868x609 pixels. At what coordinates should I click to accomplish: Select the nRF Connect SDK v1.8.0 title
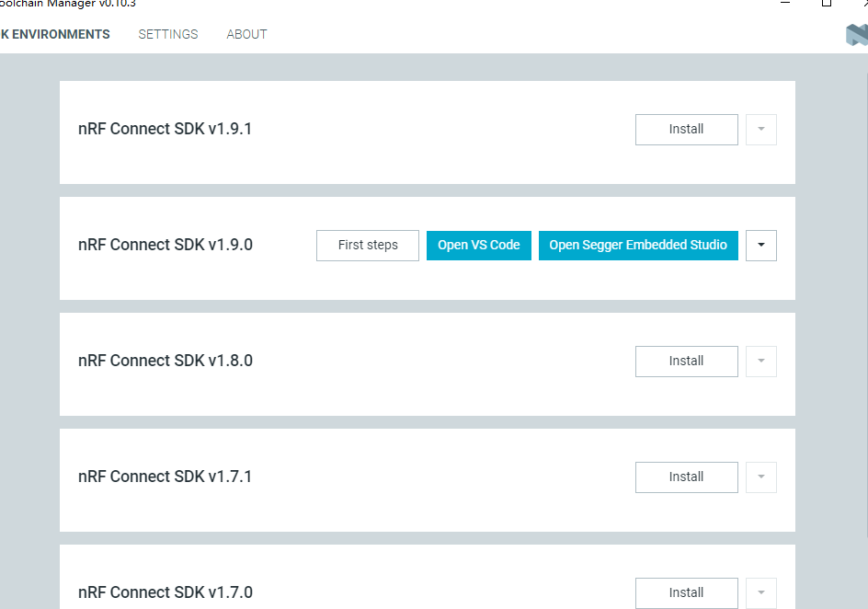point(166,361)
